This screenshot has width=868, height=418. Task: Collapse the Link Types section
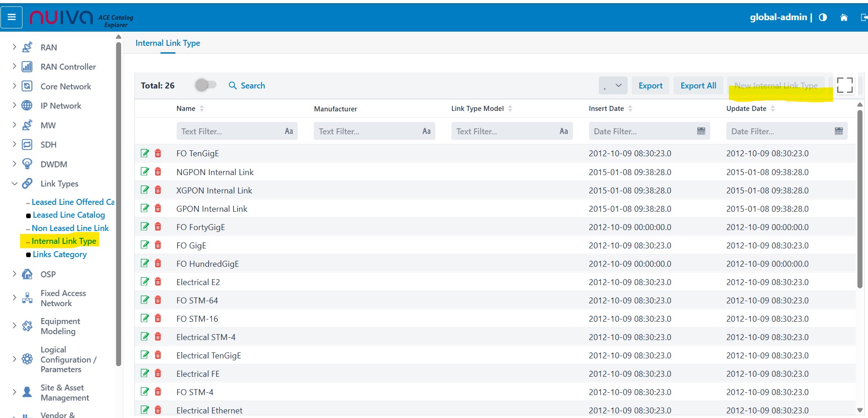click(x=14, y=184)
